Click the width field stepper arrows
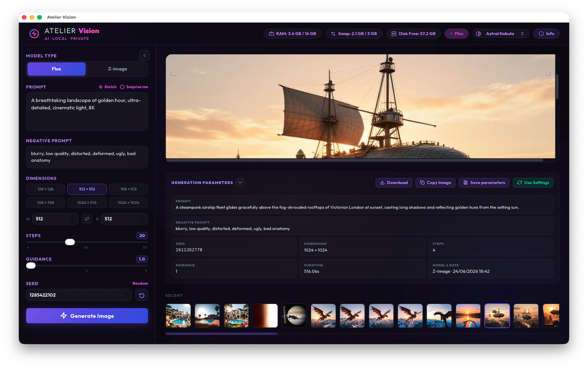This screenshot has height=368, width=588. [72, 219]
